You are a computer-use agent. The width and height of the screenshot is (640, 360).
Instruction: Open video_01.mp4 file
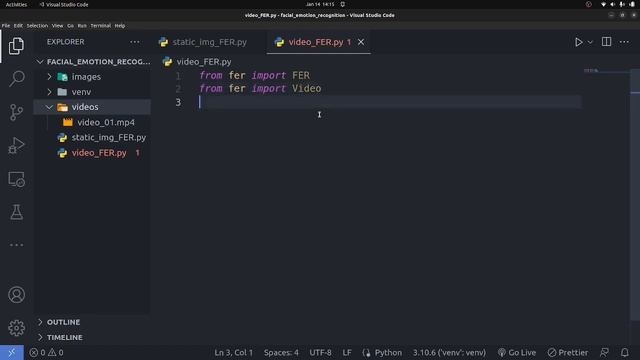pos(93,122)
